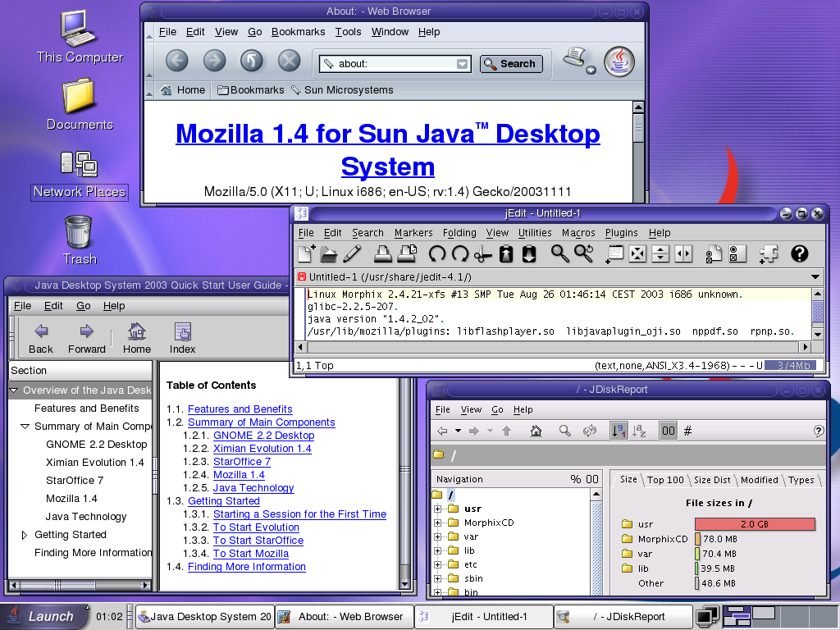Image resolution: width=840 pixels, height=630 pixels.
Task: Open a file using jEdit's folder icon
Action: point(328,254)
